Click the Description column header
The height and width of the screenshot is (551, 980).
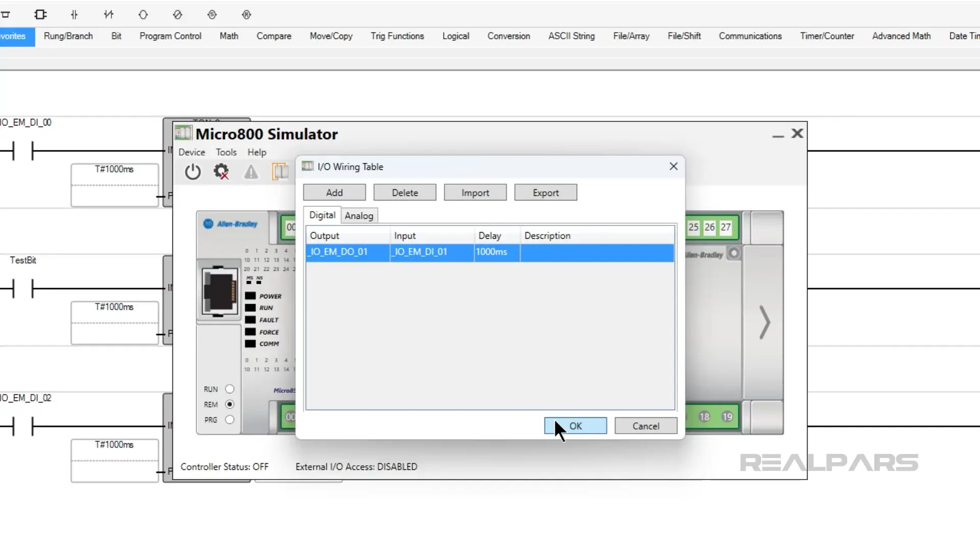pos(597,236)
